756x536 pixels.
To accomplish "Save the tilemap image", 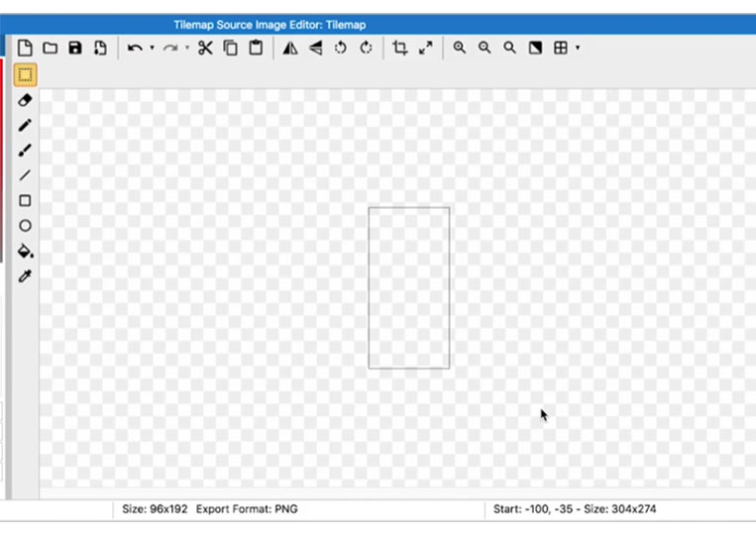I will coord(75,48).
